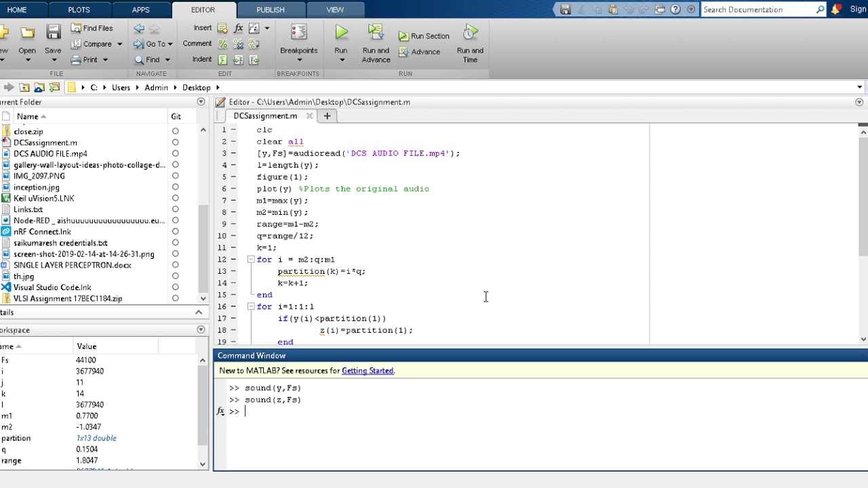The width and height of the screenshot is (868, 488).
Task: Collapse the for loop on line 12
Action: tap(250, 260)
